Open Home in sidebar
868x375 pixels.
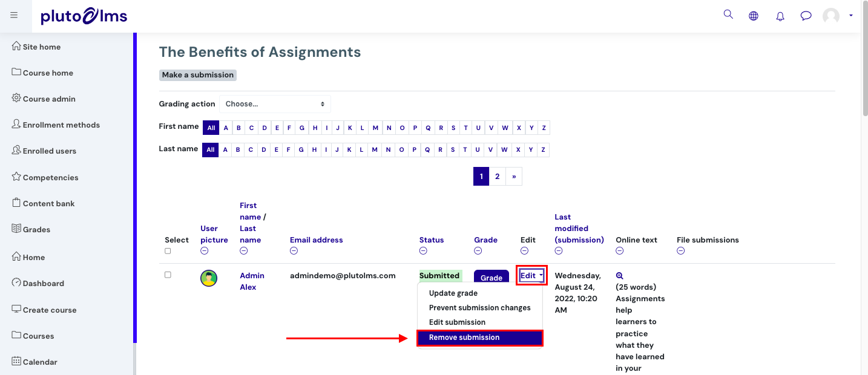(x=28, y=257)
